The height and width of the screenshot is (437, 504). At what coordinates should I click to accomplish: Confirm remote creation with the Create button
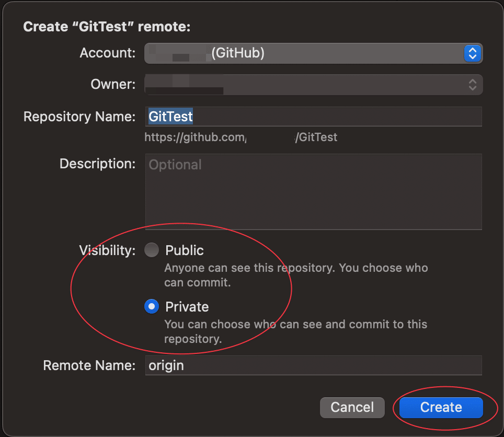440,407
